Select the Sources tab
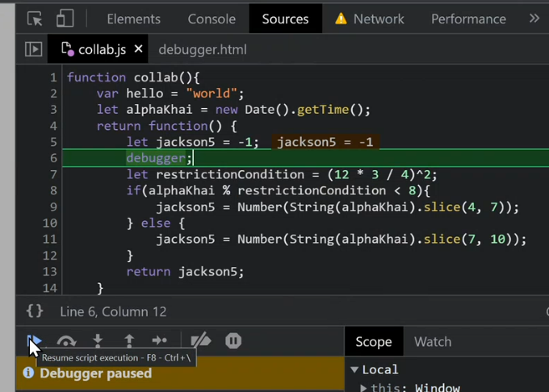Viewport: 549px width, 392px height. pyautogui.click(x=285, y=19)
